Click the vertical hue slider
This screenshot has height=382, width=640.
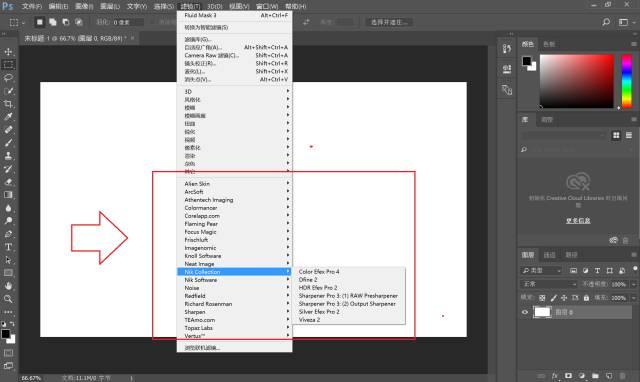pos(627,81)
